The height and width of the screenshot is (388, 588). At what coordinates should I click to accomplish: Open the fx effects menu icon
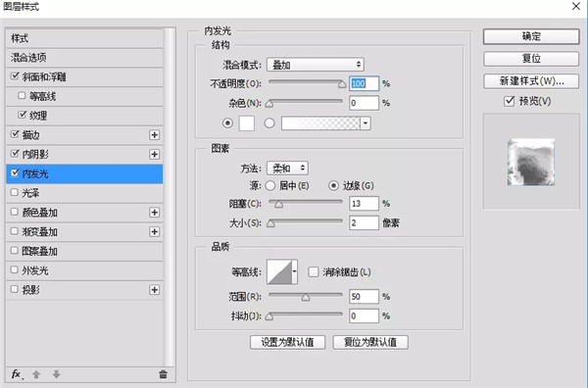tap(17, 374)
